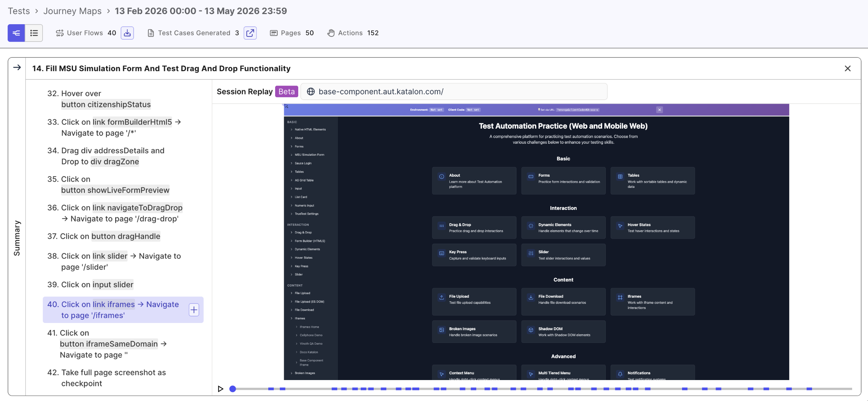Play the session replay
The height and width of the screenshot is (401, 868).
(x=220, y=389)
